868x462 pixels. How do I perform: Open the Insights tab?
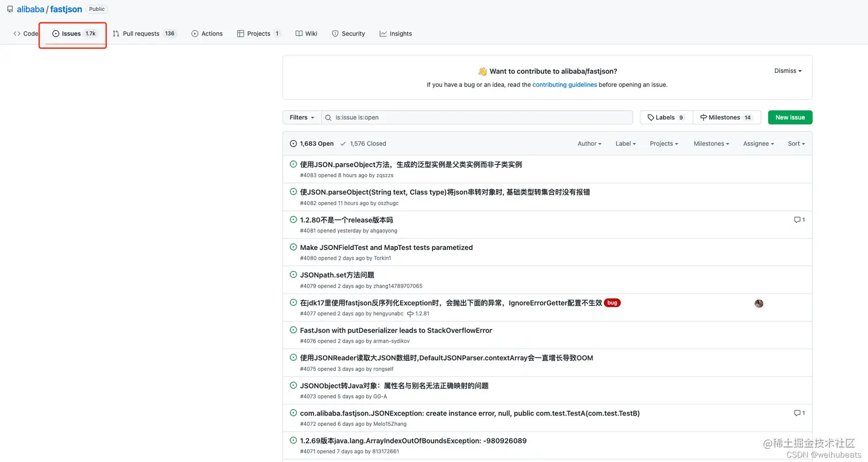(396, 33)
